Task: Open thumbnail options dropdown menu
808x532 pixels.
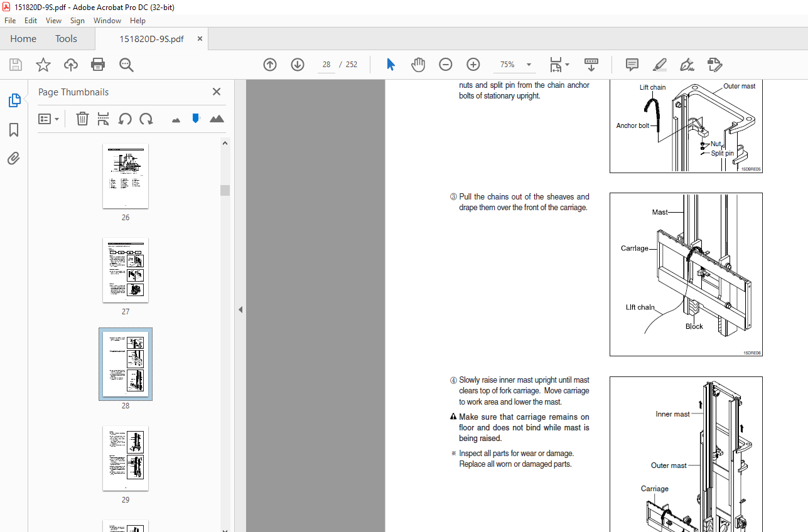Action: pos(48,119)
